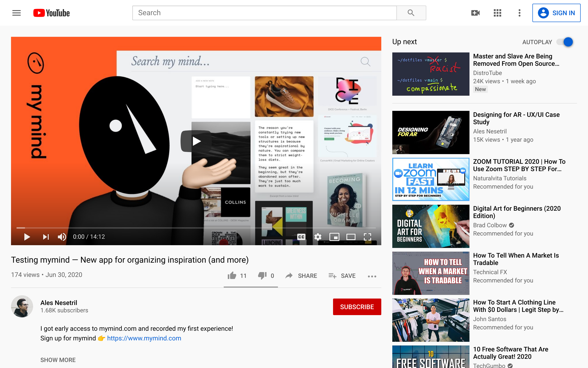Click the SUBSCRIBE button
The image size is (588, 368).
pos(357,307)
